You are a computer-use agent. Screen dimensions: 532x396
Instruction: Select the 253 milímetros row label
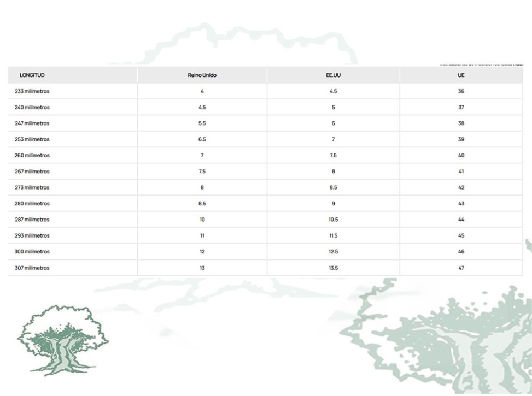coord(32,139)
